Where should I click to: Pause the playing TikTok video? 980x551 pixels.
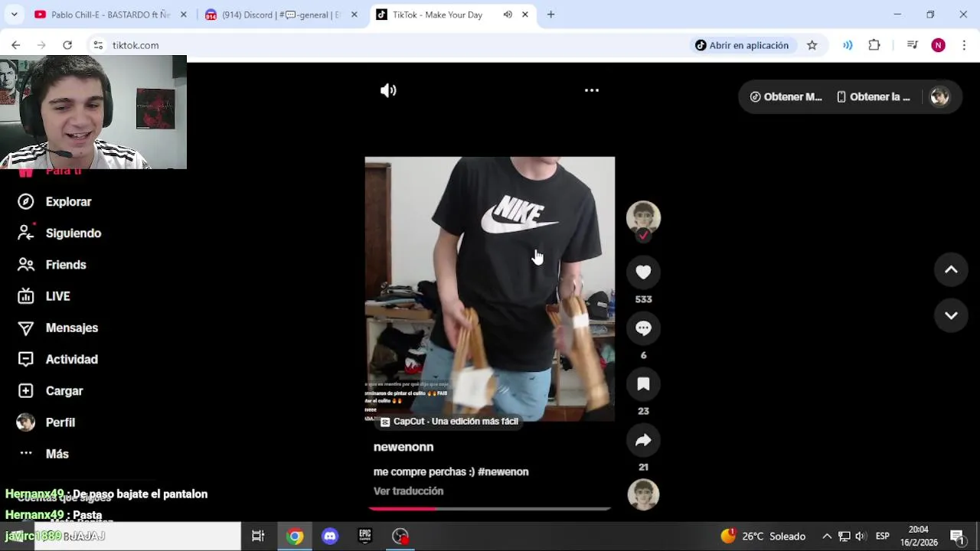pos(490,289)
